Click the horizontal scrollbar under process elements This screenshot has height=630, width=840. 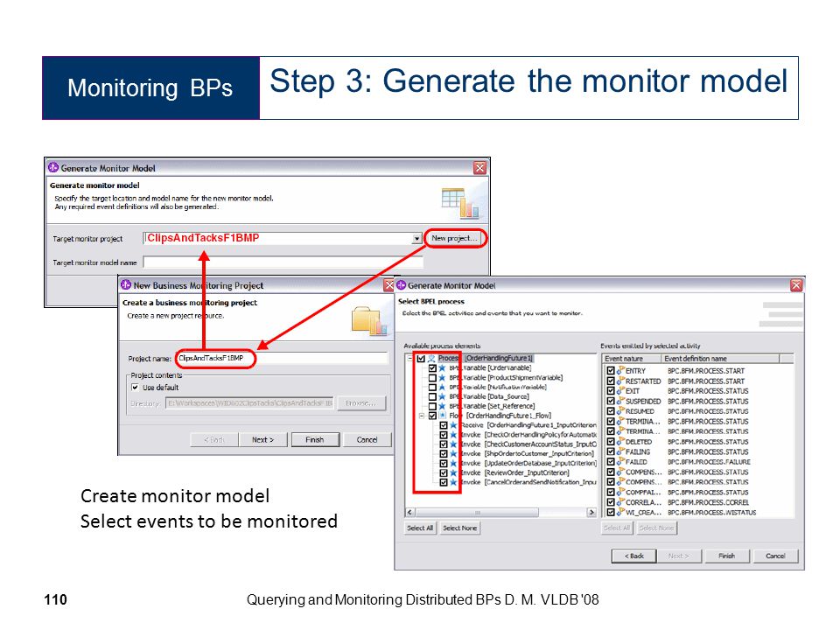click(500, 513)
